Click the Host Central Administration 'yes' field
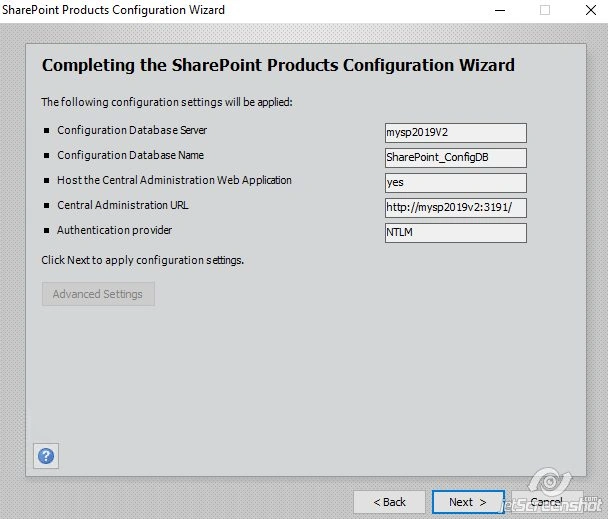 456,183
